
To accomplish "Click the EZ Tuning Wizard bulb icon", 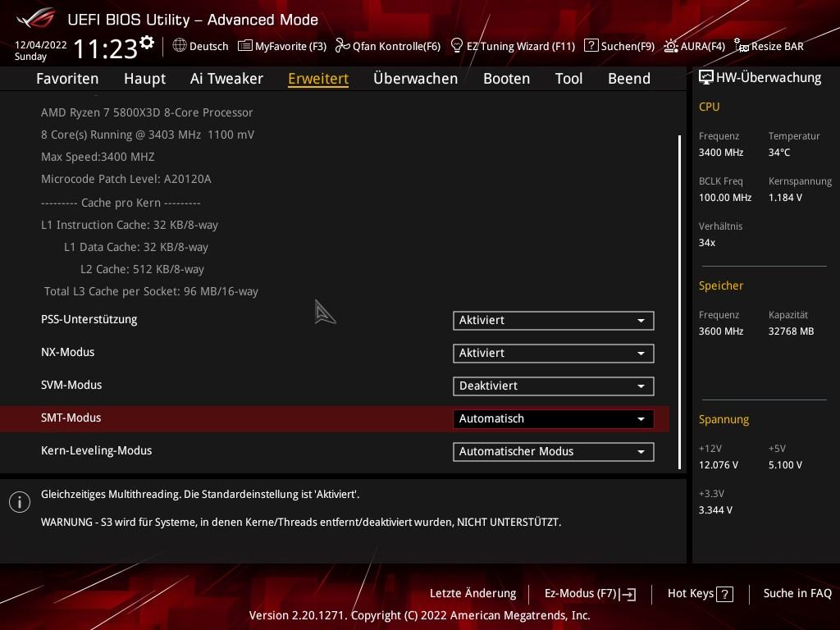I will [456, 46].
